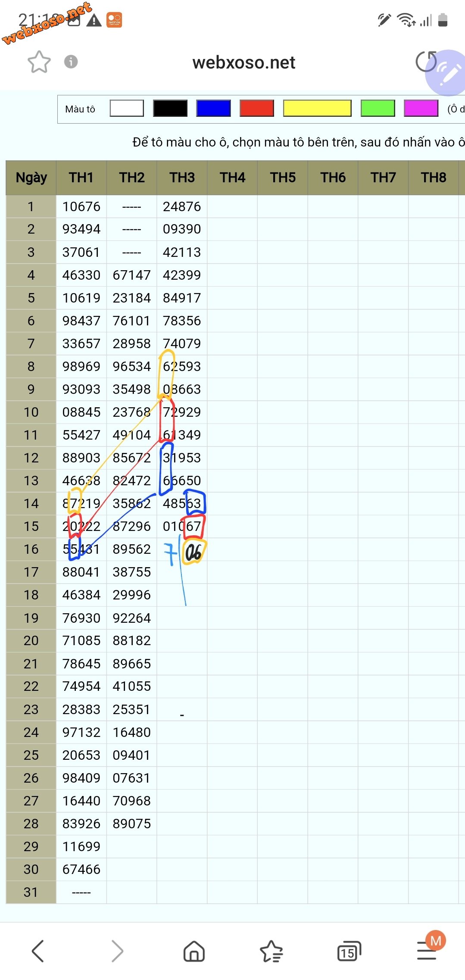Click cell 11699 in TH1
465x980 pixels.
(81, 846)
